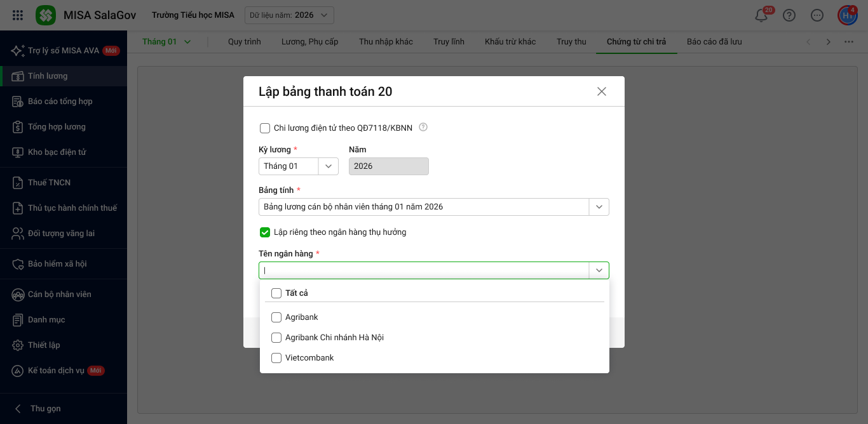Expand the Kỳ lương month dropdown
868x424 pixels.
coord(328,166)
